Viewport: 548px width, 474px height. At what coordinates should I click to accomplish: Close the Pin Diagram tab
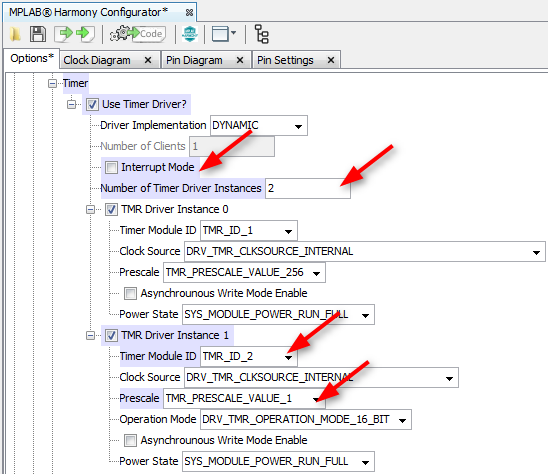pyautogui.click(x=240, y=60)
